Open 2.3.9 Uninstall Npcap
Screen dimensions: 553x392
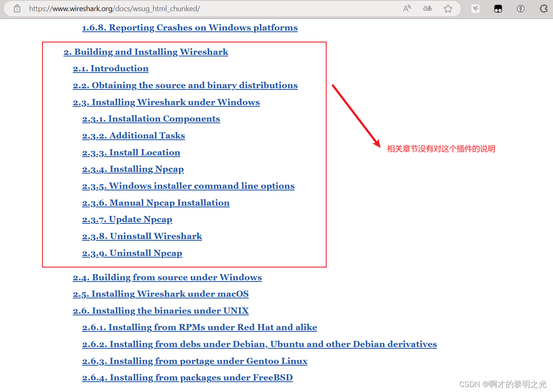[x=132, y=253]
